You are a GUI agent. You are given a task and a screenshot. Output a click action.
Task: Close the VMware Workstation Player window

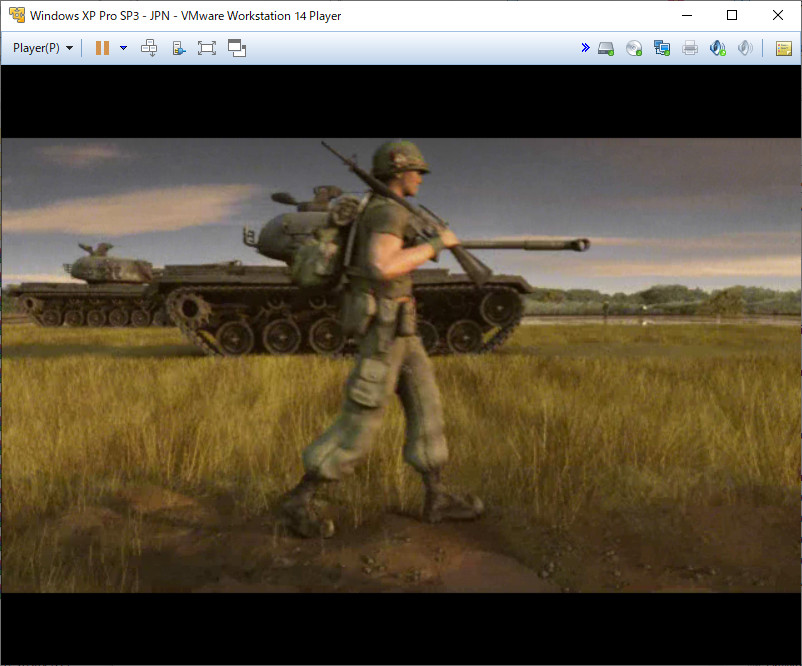click(x=778, y=15)
